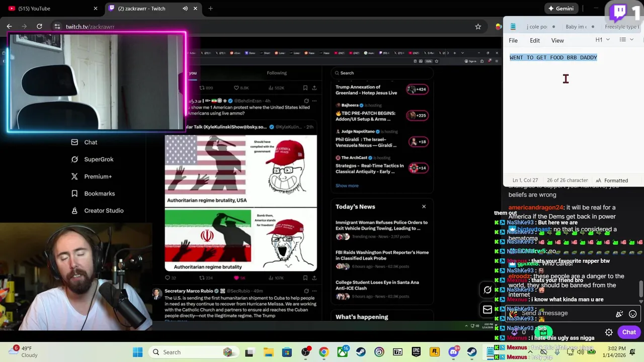Mute the zackrawrr Twitch tab audio
Screen dimensions: 644x362
pos(185,9)
